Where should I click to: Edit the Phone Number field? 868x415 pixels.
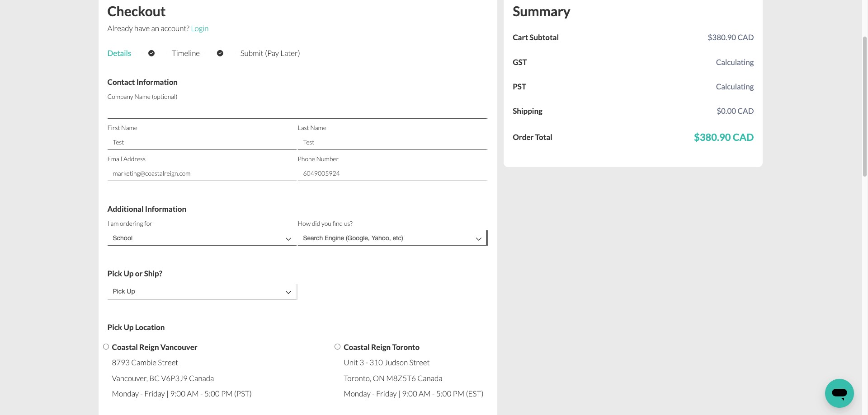(392, 173)
